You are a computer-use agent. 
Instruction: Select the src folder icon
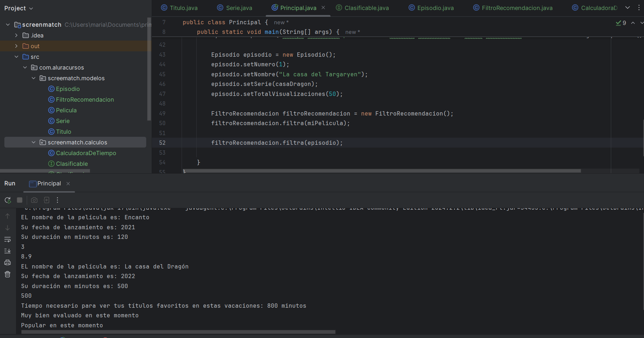[26, 57]
